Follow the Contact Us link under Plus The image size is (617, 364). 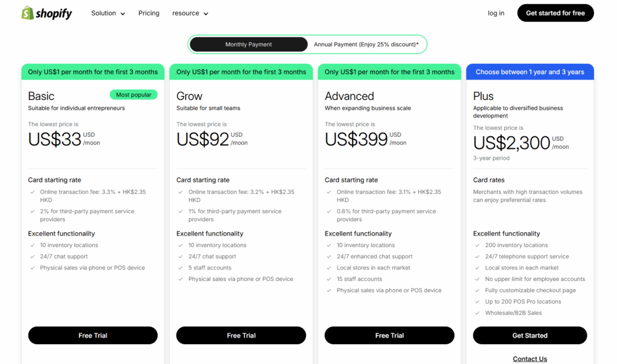tap(530, 359)
